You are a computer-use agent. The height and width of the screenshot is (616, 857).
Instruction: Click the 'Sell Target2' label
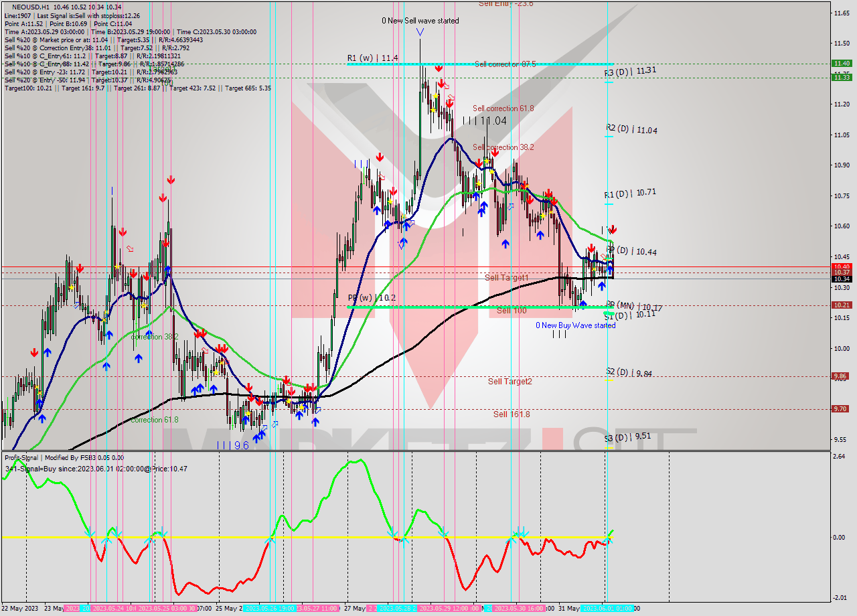pos(510,382)
